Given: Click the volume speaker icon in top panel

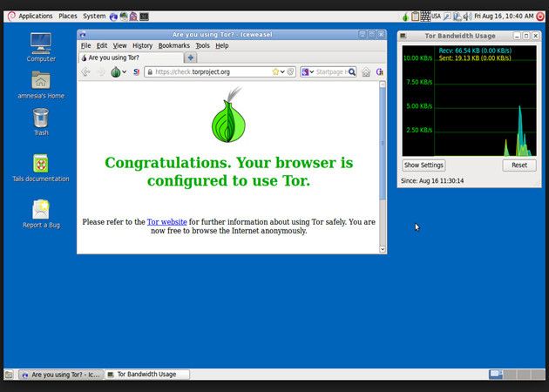Looking at the screenshot, I should point(466,16).
